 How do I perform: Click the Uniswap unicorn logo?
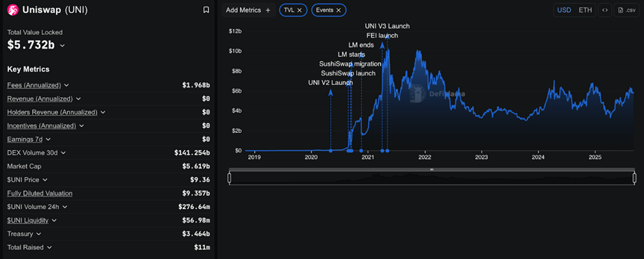(13, 10)
